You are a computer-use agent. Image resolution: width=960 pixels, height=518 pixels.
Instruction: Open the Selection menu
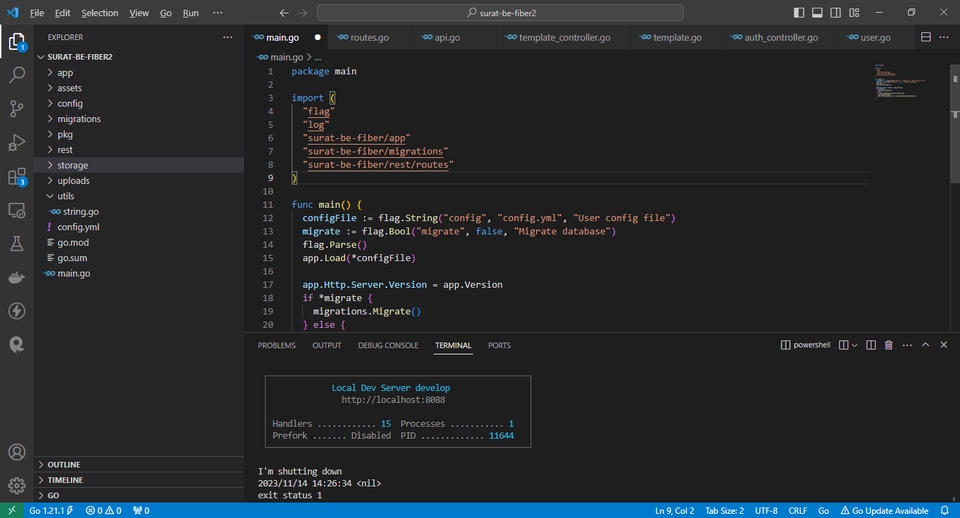[x=100, y=13]
